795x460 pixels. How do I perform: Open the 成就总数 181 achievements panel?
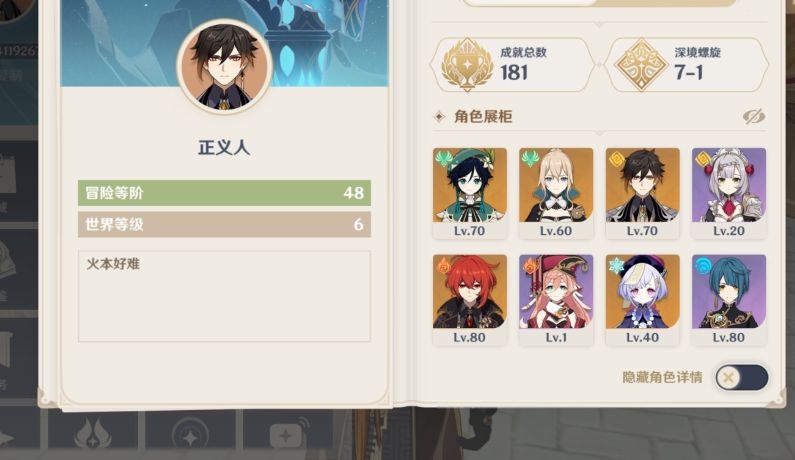(x=512, y=64)
